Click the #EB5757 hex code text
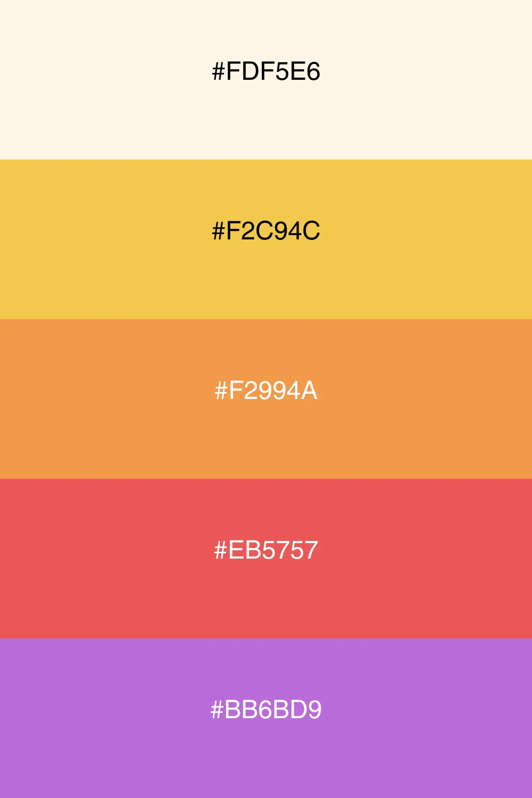The height and width of the screenshot is (798, 532). (266, 550)
